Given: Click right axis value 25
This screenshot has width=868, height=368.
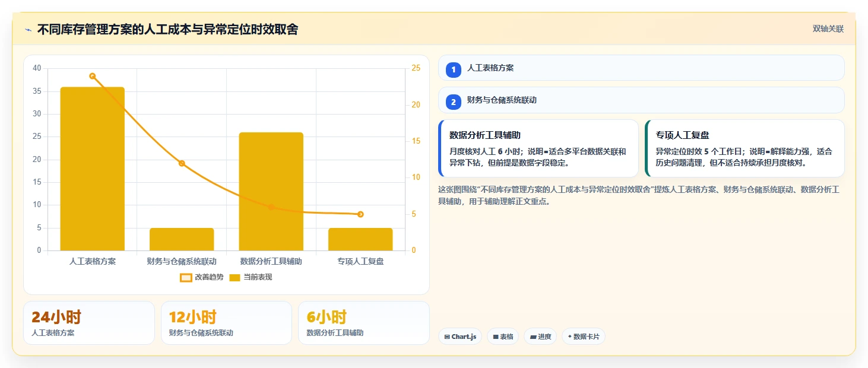Looking at the screenshot, I should click(x=416, y=68).
